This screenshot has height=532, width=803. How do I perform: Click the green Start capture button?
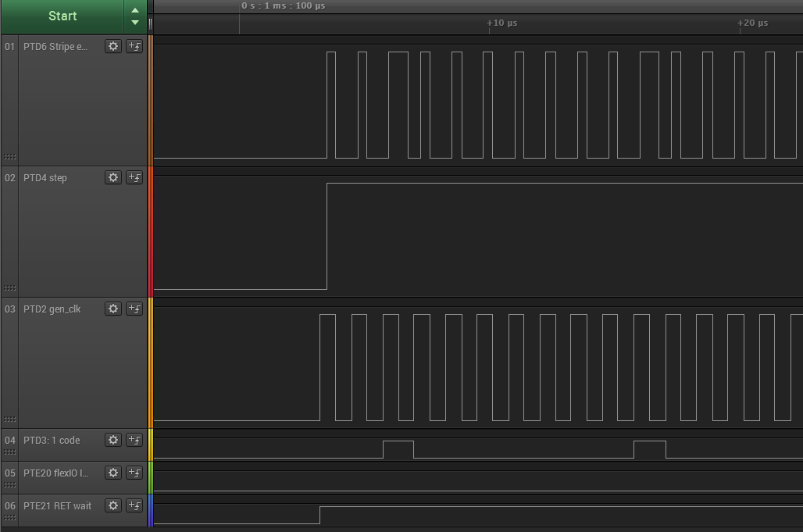coord(62,16)
